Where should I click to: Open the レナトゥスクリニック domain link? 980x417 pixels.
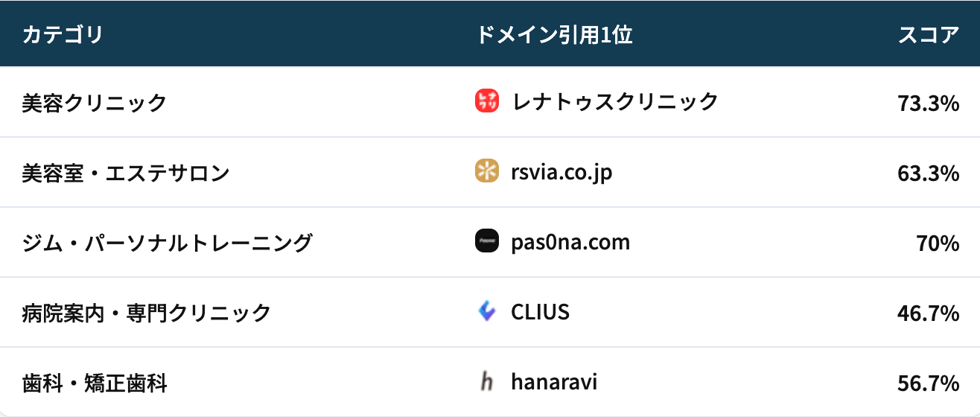pos(615,101)
